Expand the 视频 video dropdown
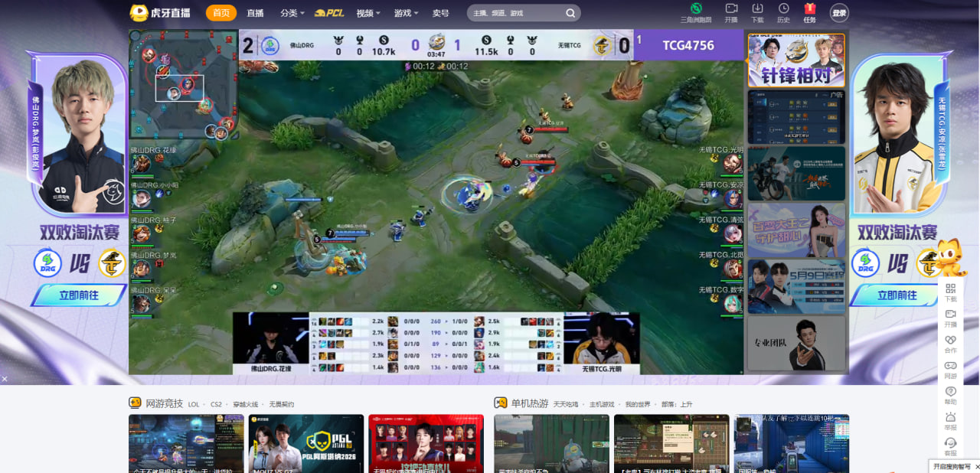This screenshot has width=980, height=473. pyautogui.click(x=369, y=13)
